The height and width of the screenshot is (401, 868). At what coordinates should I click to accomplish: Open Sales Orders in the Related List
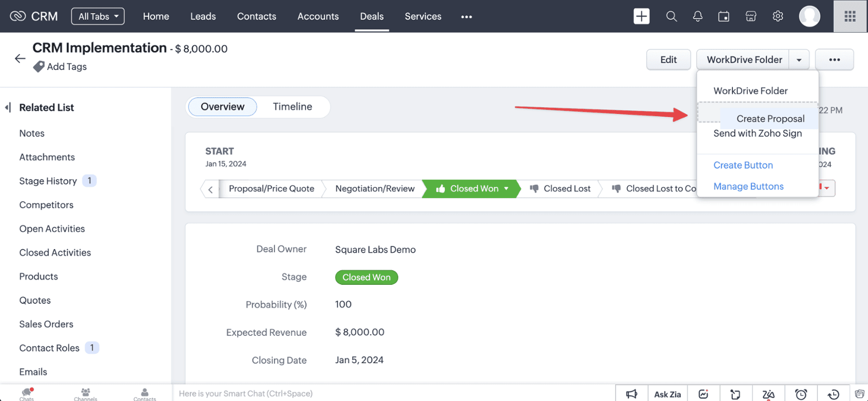click(x=46, y=324)
